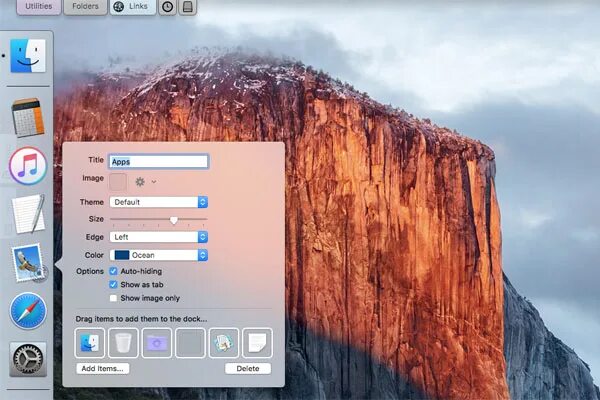
Task: Open iTunes music app icon
Action: point(28,166)
